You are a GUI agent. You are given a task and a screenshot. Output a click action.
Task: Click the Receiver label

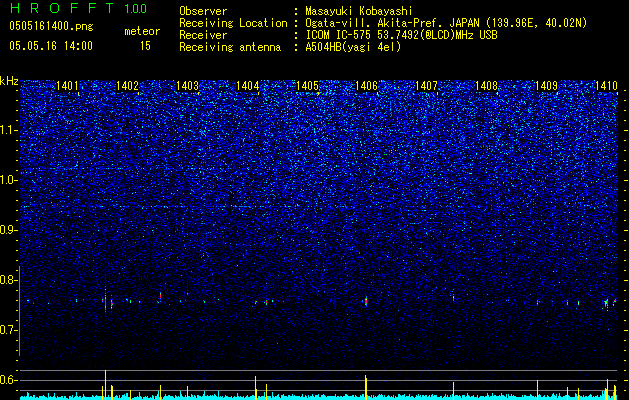pos(203,35)
